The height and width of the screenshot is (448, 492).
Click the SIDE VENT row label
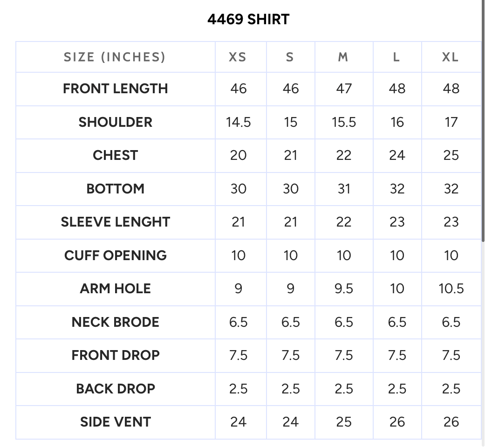pos(115,422)
